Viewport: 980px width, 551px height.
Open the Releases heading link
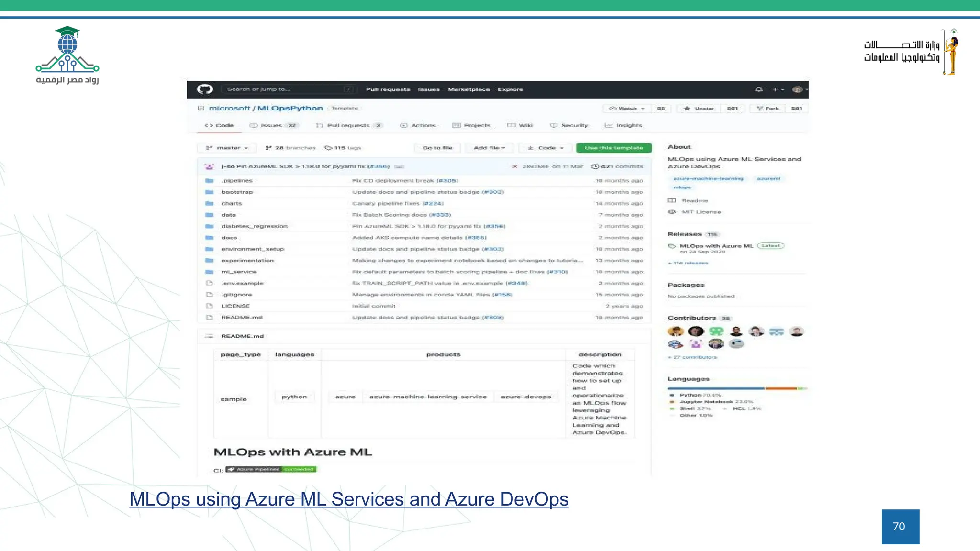tap(685, 234)
